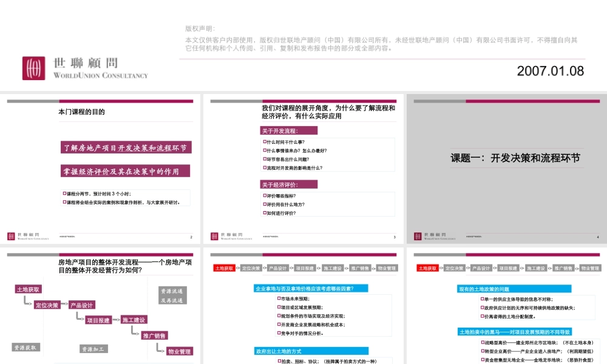Click the title 房地产项目的整体开发流程
This screenshot has height=364, width=607.
tap(125, 266)
